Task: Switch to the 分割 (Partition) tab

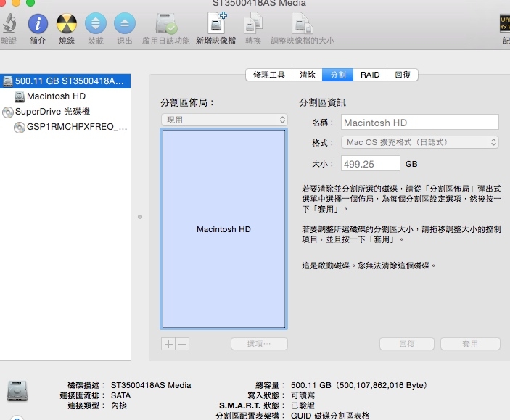Action: click(337, 75)
